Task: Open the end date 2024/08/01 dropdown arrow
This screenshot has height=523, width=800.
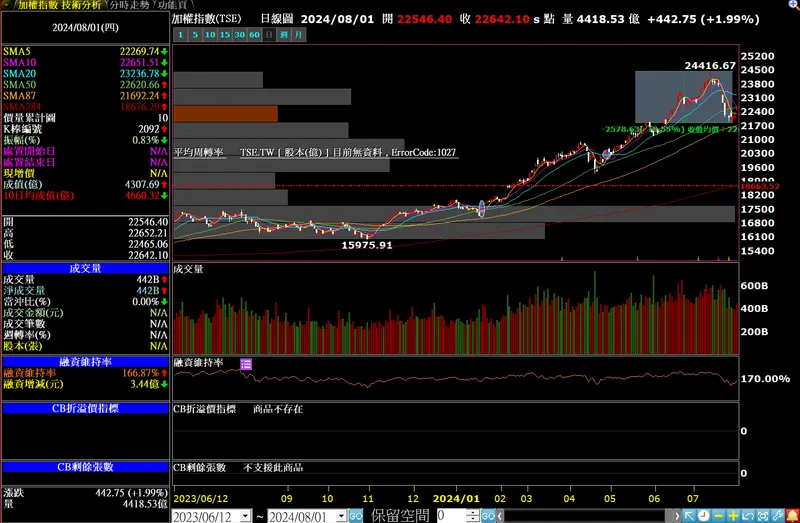Action: coord(341,516)
